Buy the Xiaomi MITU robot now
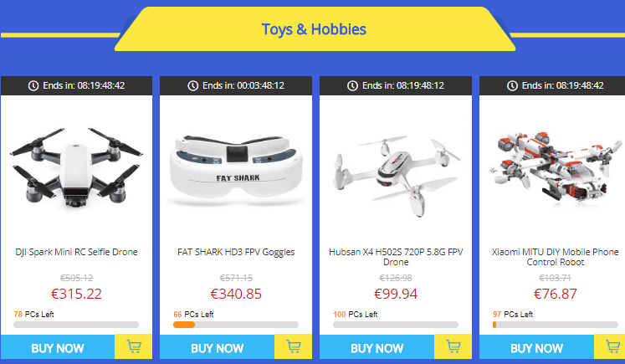This screenshot has width=625, height=364. (x=537, y=347)
